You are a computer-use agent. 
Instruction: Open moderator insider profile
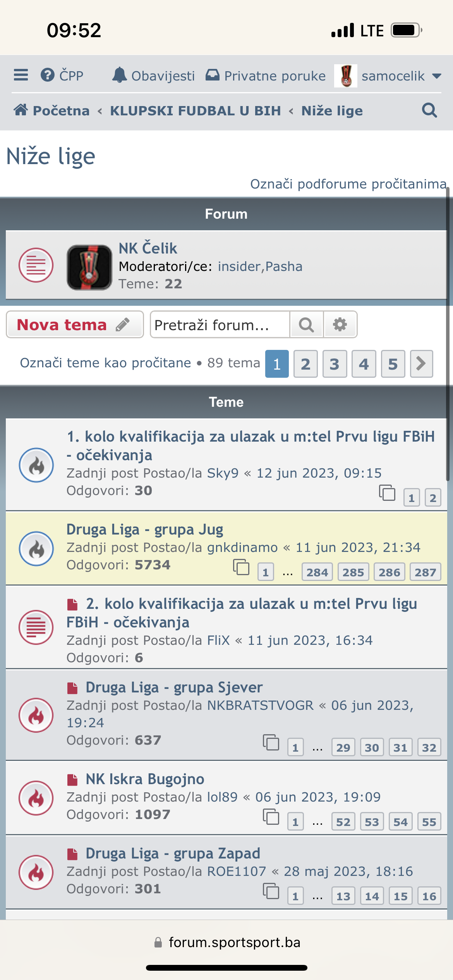pyautogui.click(x=239, y=266)
